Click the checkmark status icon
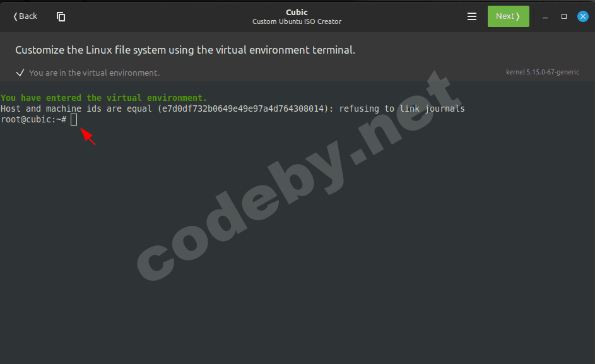This screenshot has width=595, height=364. coord(20,73)
